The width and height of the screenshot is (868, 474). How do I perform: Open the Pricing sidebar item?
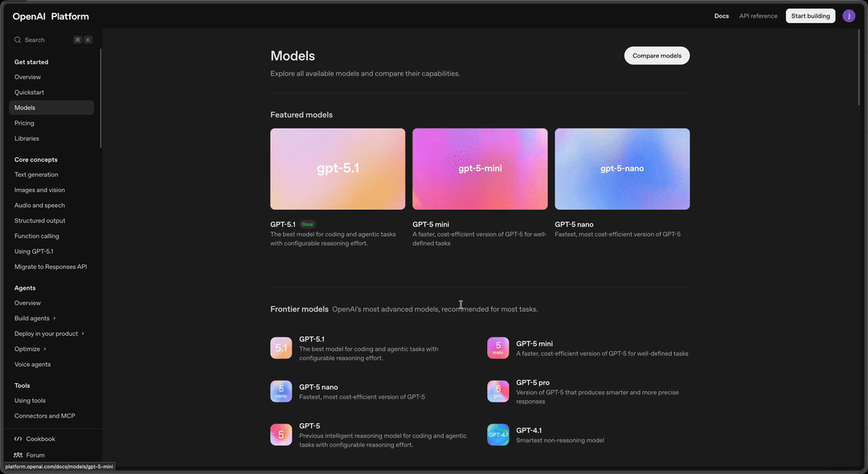tap(24, 123)
